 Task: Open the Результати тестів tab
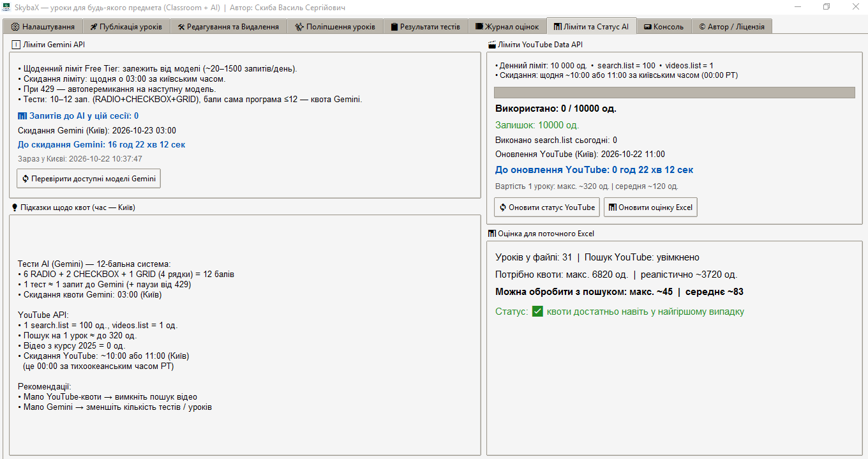[x=425, y=27]
